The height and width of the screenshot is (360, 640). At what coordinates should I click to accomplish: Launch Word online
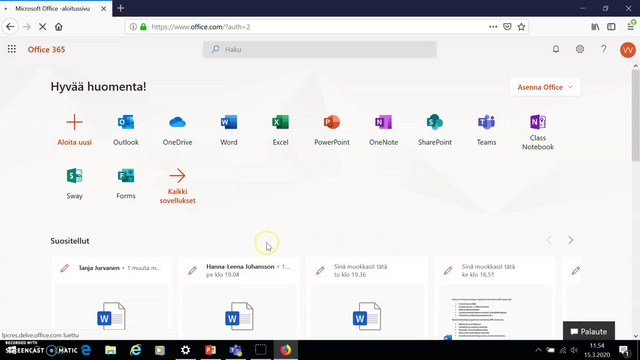229,130
